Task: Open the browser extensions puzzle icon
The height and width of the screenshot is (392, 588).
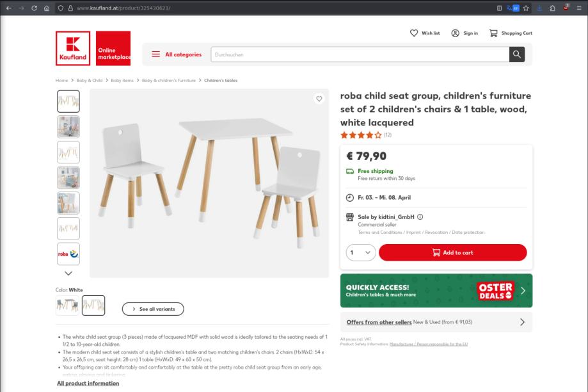Action: click(552, 8)
